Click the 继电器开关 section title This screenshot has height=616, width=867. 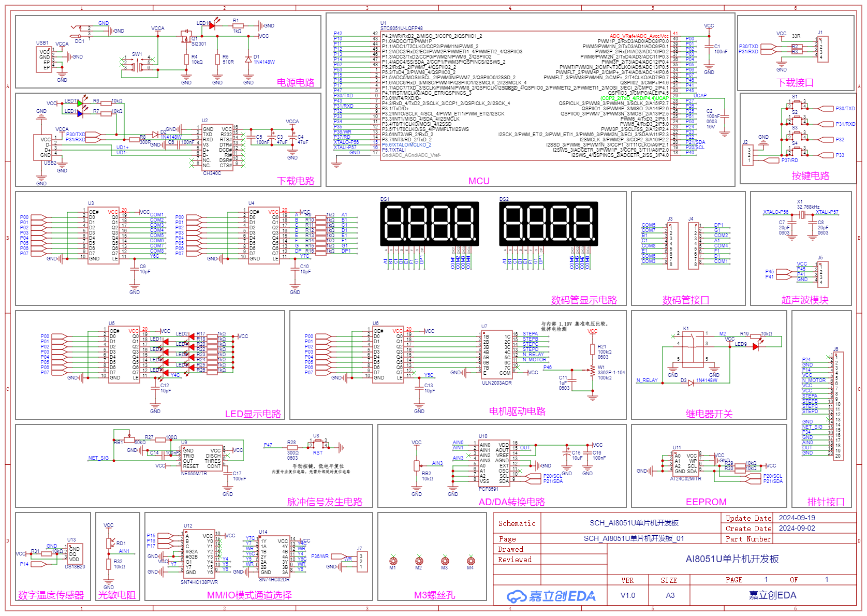click(x=709, y=414)
